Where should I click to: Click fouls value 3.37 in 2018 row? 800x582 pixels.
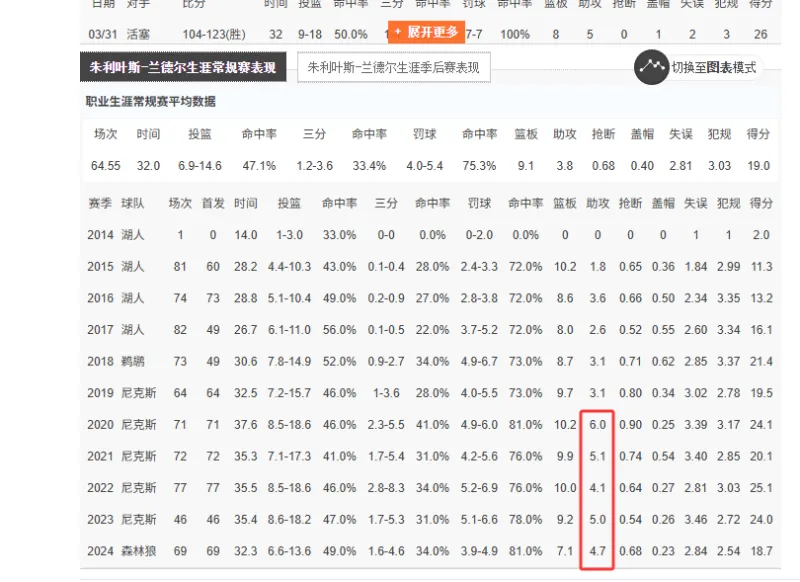729,362
